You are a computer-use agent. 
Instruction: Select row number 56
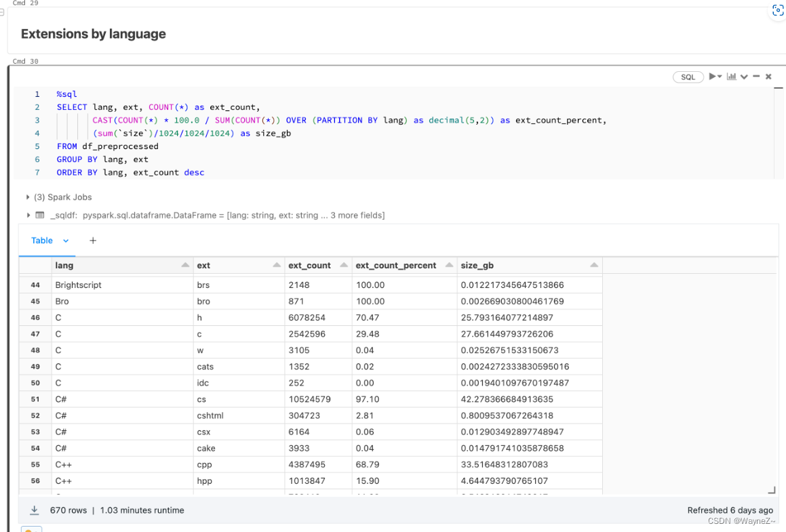tap(35, 481)
